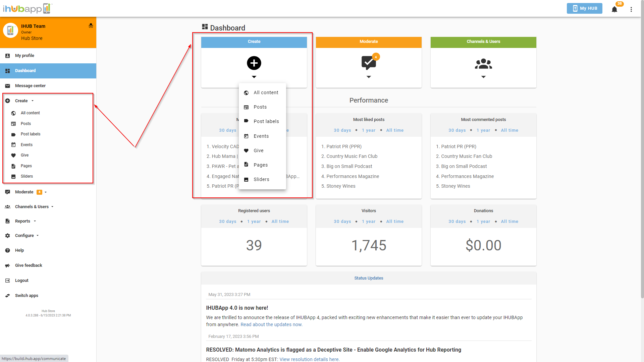Click the Configure gear icon

[8, 236]
